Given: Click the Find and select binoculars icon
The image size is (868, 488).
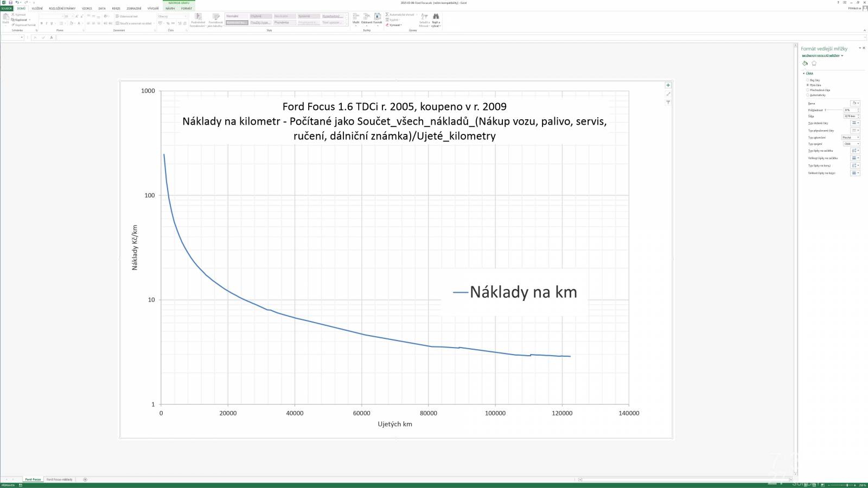Looking at the screenshot, I should [x=436, y=16].
